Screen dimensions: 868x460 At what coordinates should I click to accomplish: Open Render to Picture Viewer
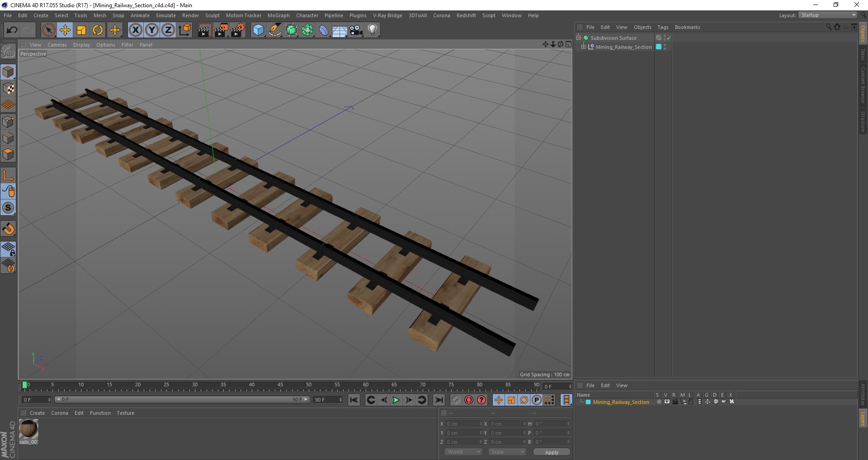[221, 30]
